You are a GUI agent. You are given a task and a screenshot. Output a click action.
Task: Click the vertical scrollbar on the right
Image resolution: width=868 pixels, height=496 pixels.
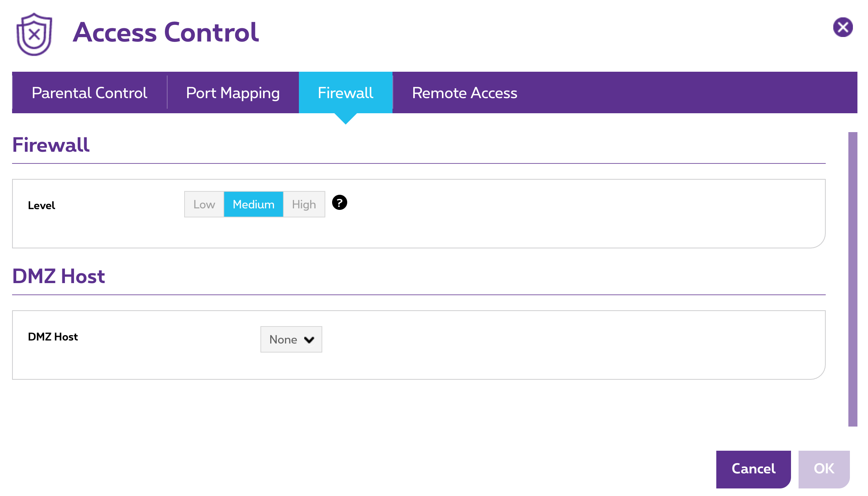(853, 279)
